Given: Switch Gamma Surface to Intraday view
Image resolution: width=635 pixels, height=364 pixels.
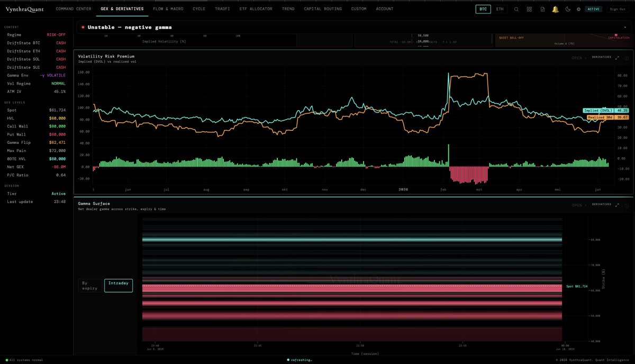Looking at the screenshot, I should (x=119, y=286).
